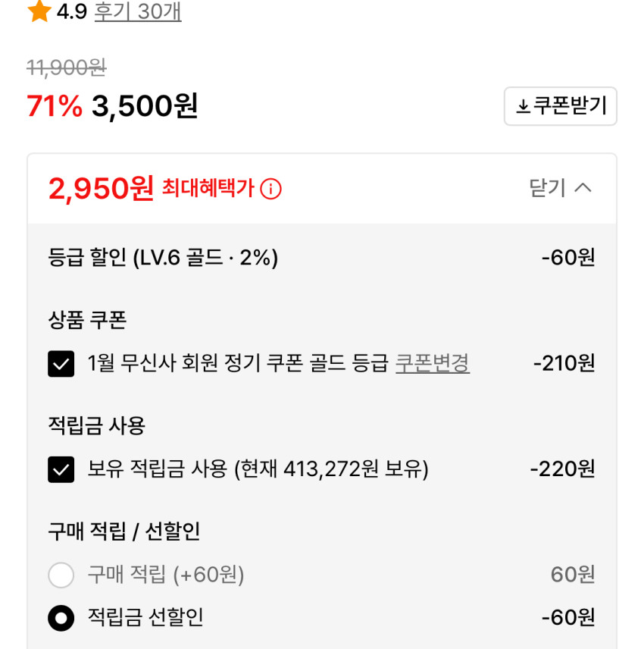This screenshot has width=644, height=649.
Task: Click the -210원 coupon discount amount
Action: 564,363
